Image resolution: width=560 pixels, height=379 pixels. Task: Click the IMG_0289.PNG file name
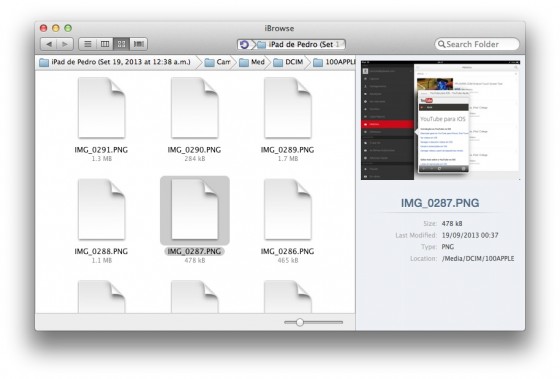coord(288,150)
